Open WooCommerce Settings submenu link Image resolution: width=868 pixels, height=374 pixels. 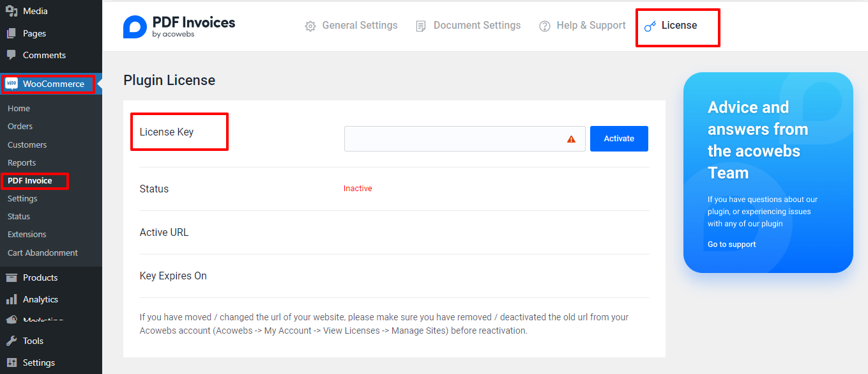pos(22,199)
